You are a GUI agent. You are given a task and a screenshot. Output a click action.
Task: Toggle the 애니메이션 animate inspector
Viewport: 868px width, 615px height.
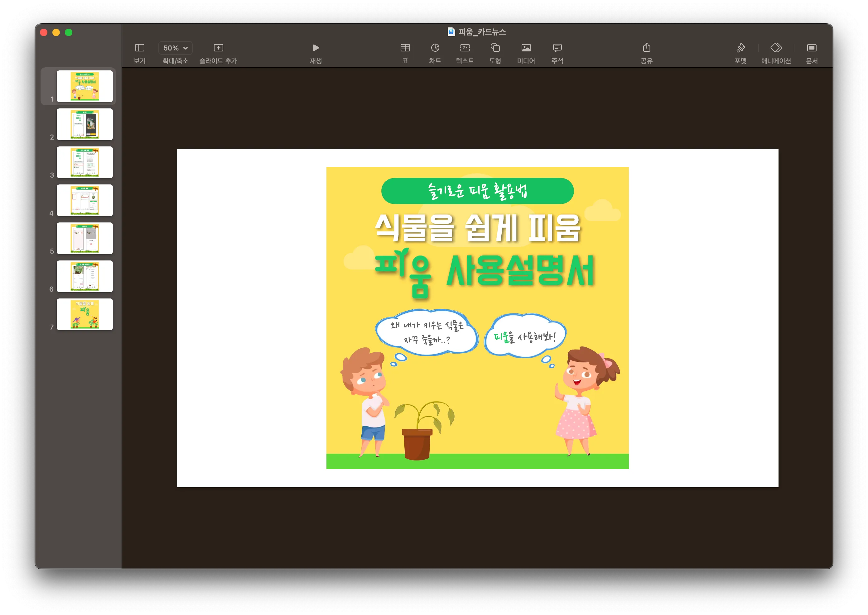[x=776, y=48]
